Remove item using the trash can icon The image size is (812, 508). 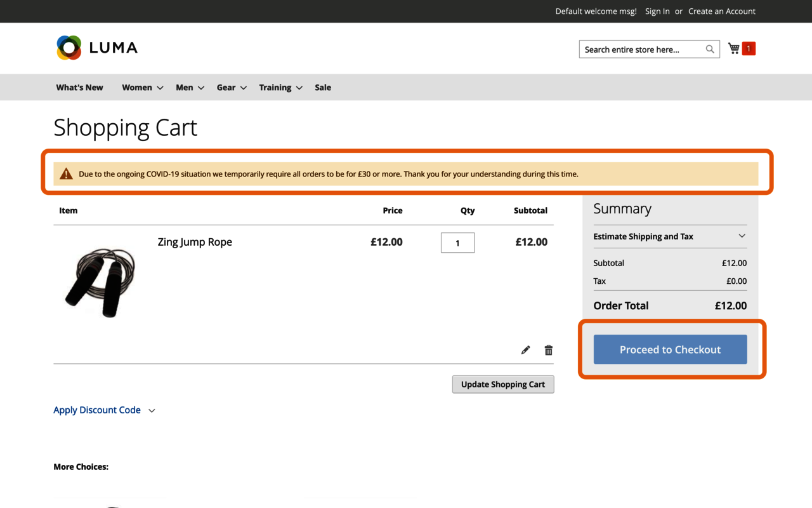[549, 350]
